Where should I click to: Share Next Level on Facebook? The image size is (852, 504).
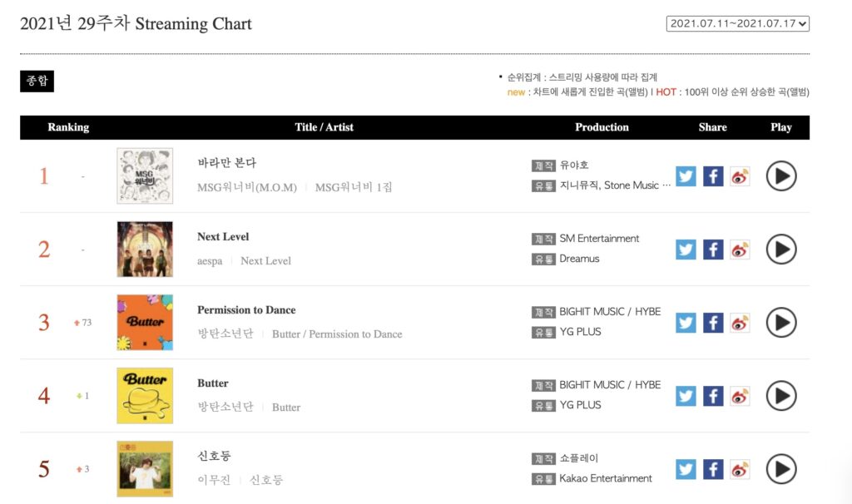click(x=713, y=250)
